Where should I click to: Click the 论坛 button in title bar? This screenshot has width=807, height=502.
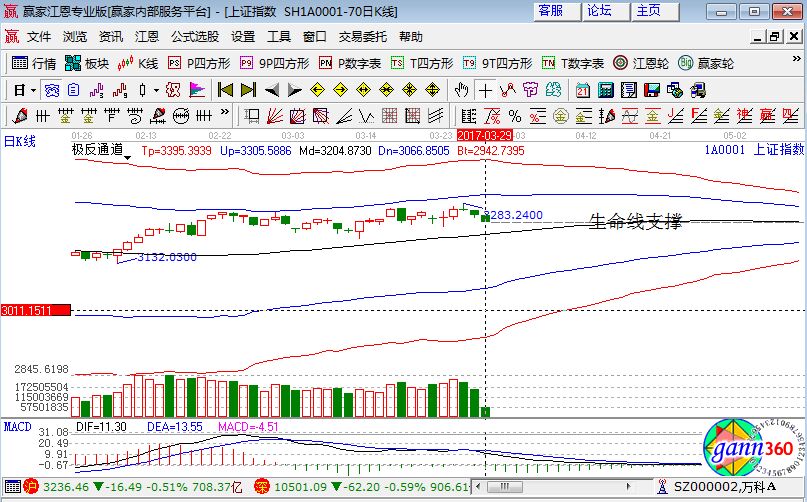pyautogui.click(x=599, y=11)
